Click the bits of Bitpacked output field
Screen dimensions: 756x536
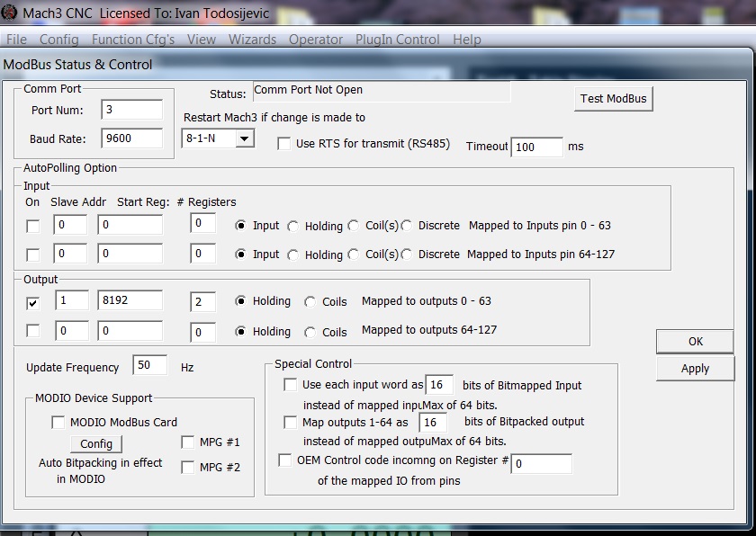[433, 423]
